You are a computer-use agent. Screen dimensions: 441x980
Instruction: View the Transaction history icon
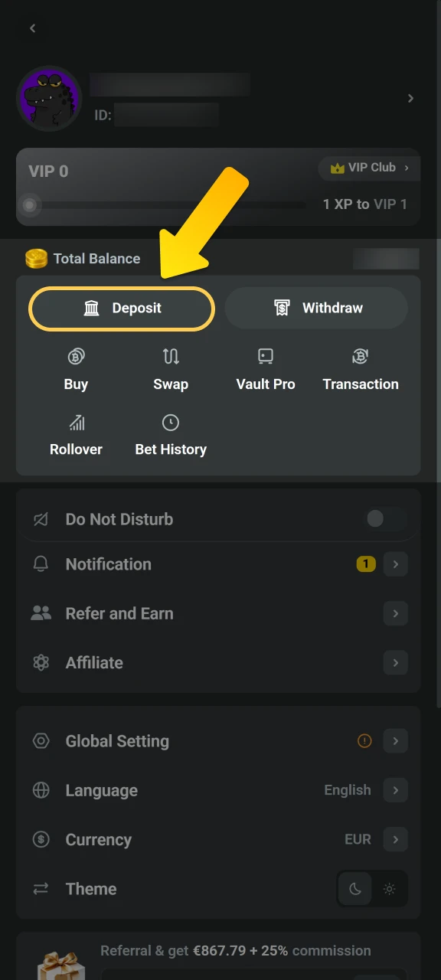tap(360, 357)
